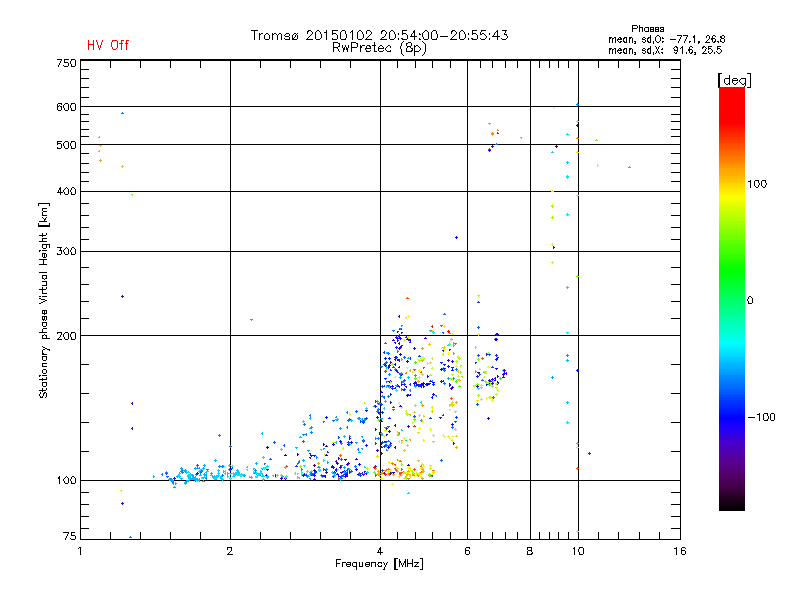Pick the black bottom end of the colorbar
This screenshot has height=600, width=800.
tap(731, 505)
